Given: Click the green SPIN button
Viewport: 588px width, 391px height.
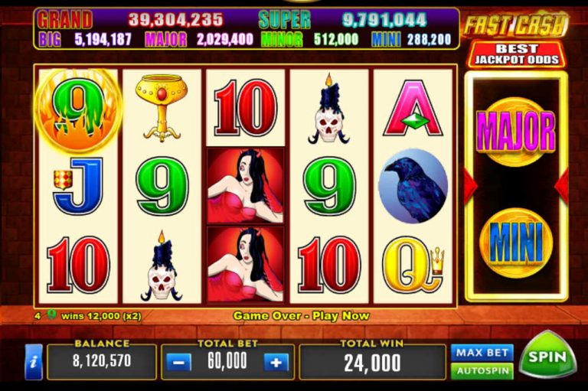Looking at the screenshot, I should point(547,355).
